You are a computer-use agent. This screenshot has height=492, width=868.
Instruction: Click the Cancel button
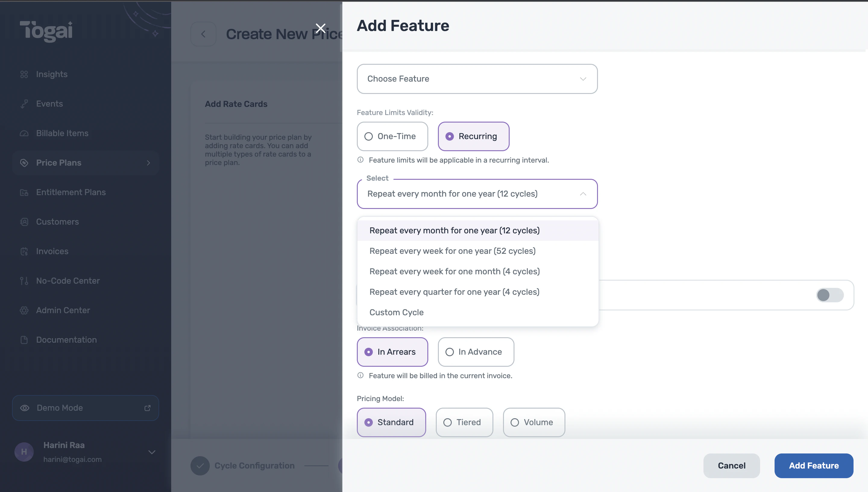click(x=731, y=466)
